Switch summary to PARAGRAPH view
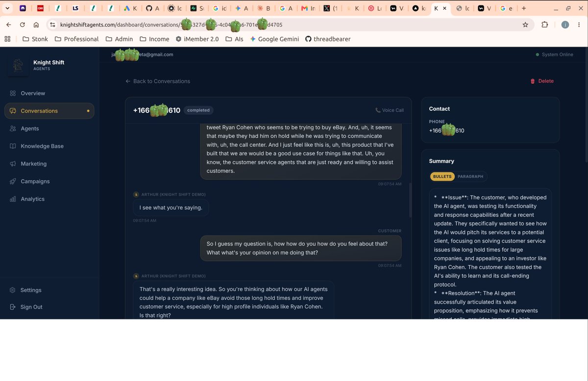The image size is (588, 381). point(470,177)
